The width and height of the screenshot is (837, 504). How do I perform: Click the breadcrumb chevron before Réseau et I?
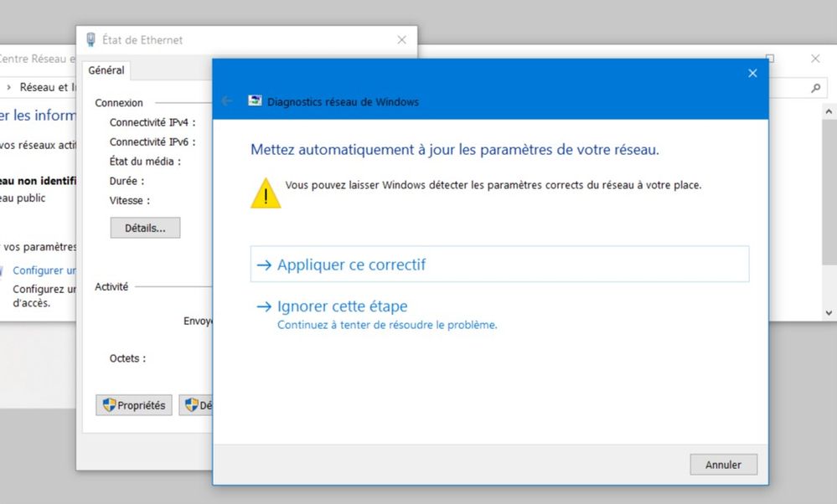click(x=8, y=87)
